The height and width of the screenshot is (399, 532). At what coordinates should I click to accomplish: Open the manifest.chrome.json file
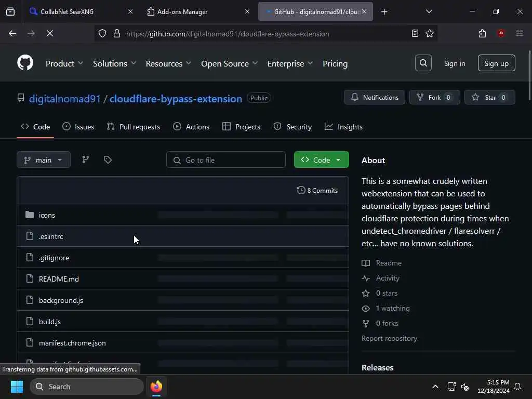click(x=72, y=343)
